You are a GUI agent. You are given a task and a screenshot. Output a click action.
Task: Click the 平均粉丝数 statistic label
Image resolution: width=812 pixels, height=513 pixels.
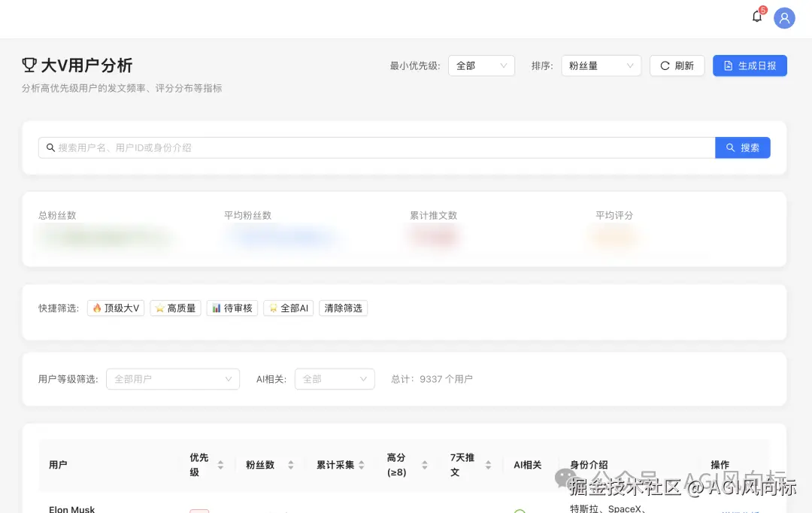pyautogui.click(x=247, y=215)
